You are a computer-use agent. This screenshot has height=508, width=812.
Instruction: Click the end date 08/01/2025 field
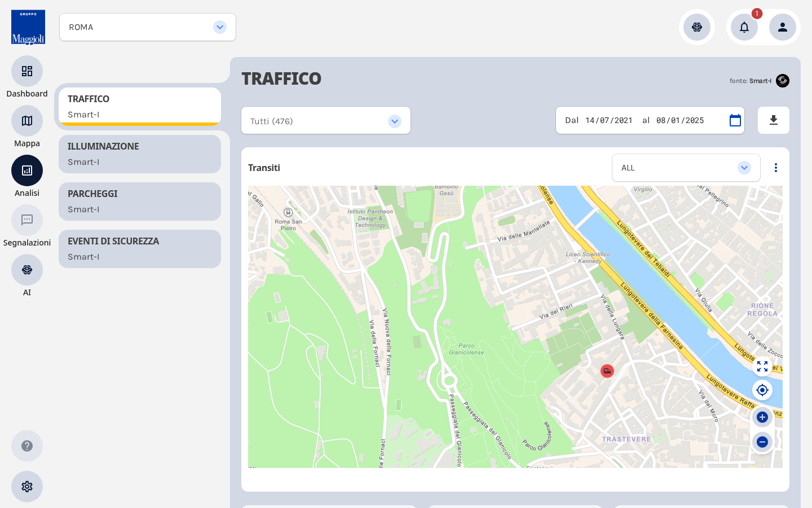point(680,120)
